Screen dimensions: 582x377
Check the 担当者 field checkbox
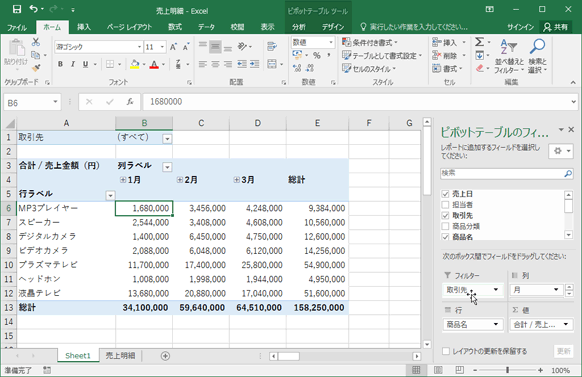tap(445, 204)
